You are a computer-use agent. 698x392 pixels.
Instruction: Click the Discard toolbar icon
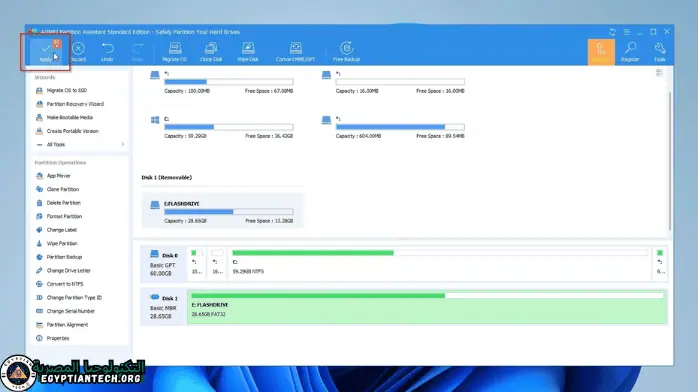(x=78, y=52)
